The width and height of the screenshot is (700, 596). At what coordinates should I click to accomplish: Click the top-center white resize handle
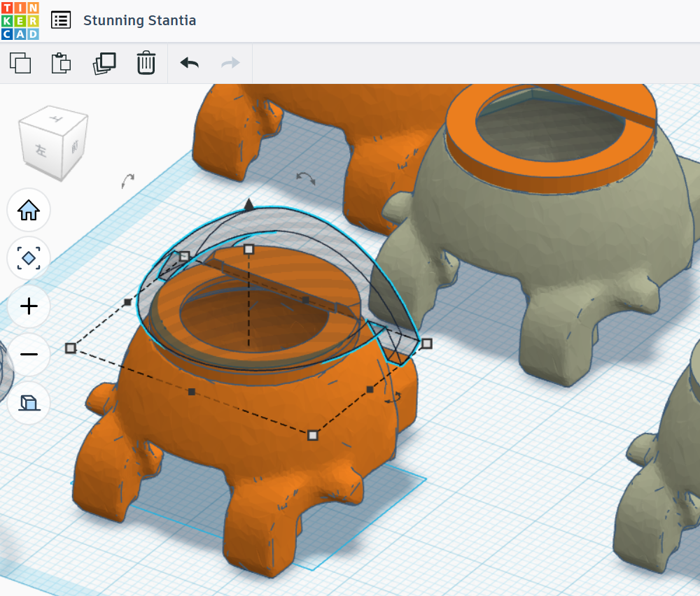click(248, 249)
